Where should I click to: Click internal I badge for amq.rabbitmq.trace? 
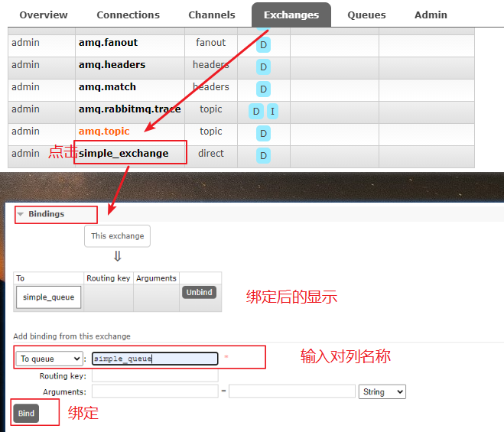pos(272,112)
